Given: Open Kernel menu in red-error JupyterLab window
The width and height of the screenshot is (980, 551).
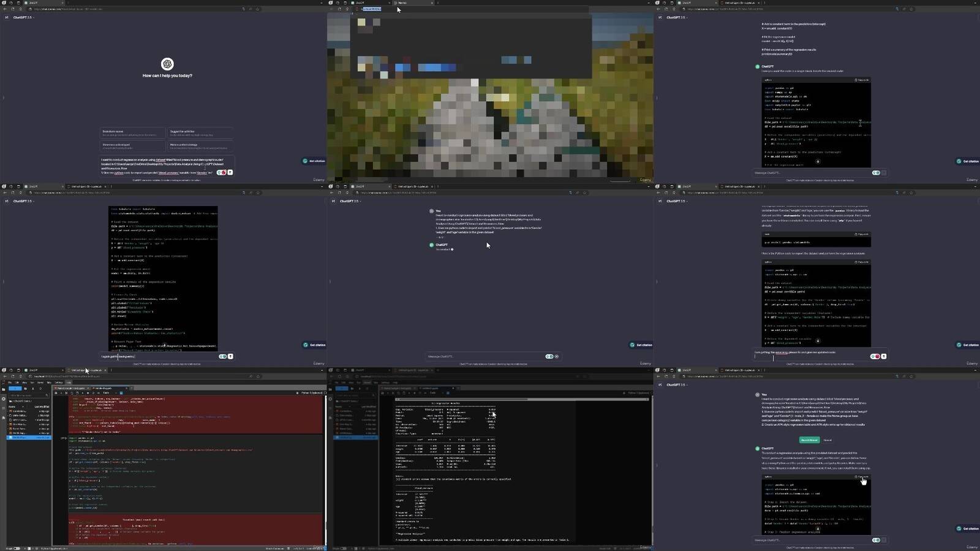Looking at the screenshot, I should click(x=40, y=382).
